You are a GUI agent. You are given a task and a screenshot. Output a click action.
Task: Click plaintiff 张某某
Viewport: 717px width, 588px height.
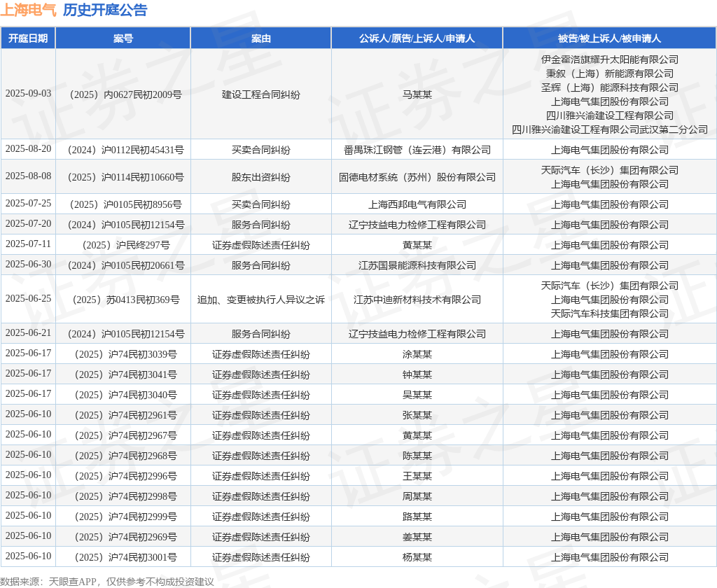(417, 416)
